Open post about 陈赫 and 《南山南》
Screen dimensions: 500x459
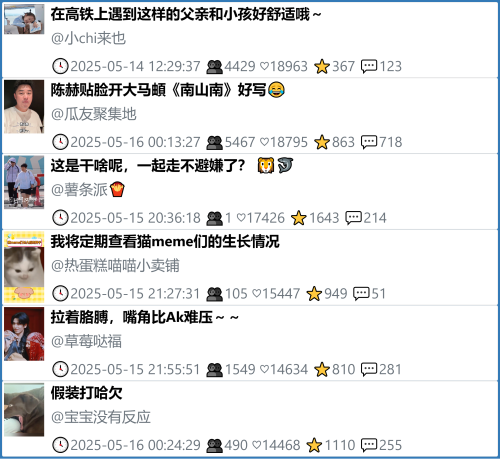(x=168, y=90)
